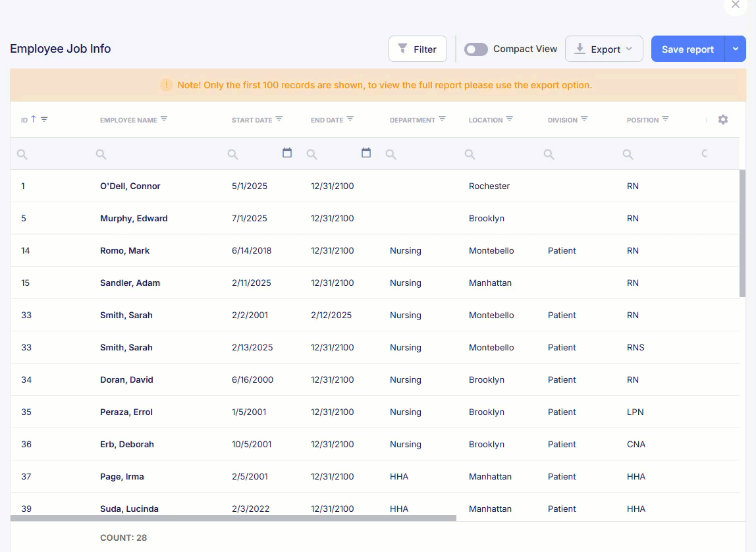Sort by the Position header

(x=642, y=120)
